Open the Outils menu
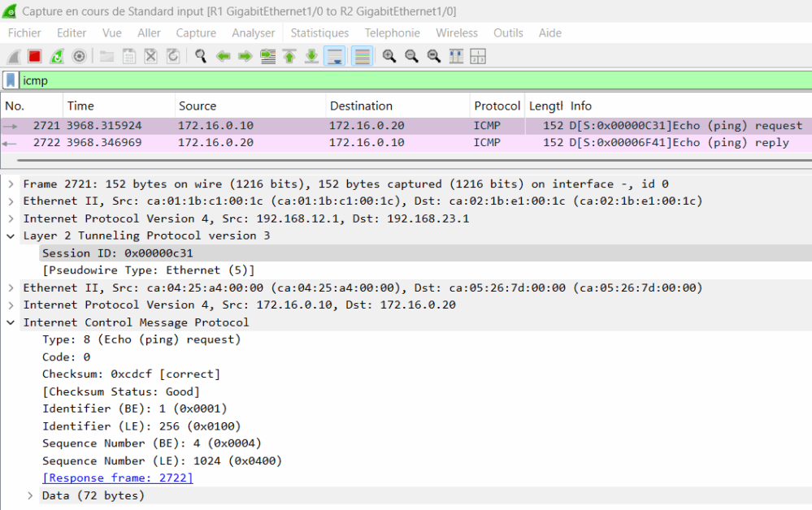Viewport: 812px width, 510px height. coord(508,33)
